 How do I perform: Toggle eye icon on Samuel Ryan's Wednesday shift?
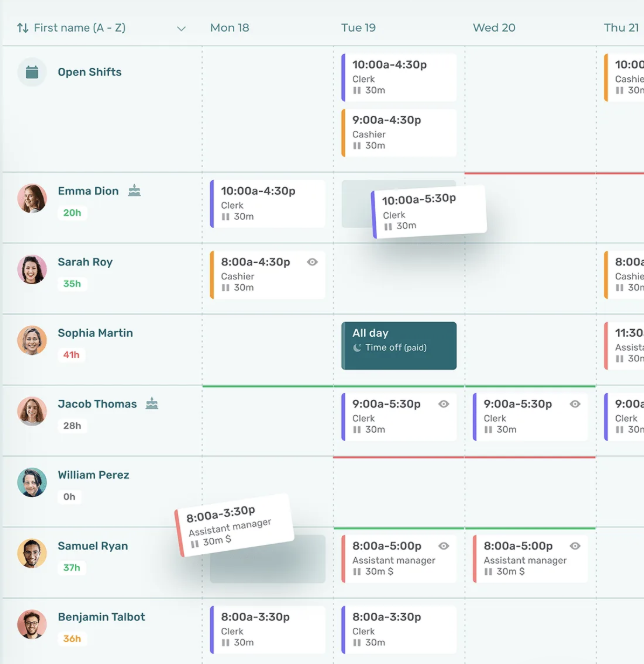click(x=575, y=546)
